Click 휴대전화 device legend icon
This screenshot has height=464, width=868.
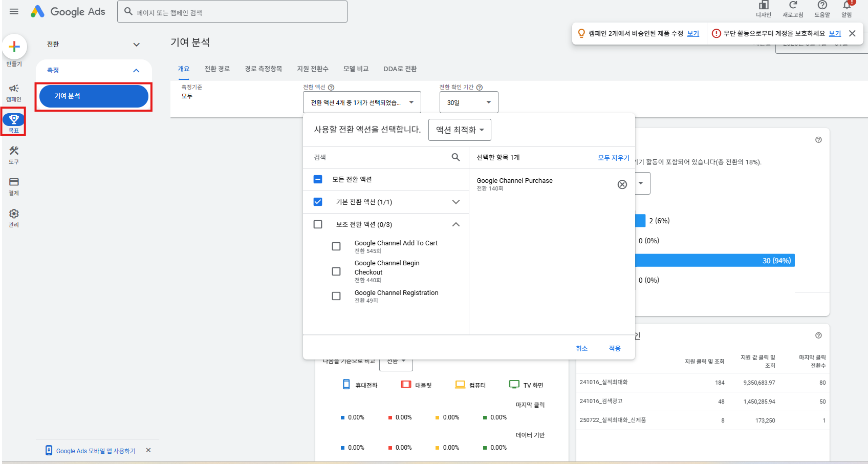point(346,384)
